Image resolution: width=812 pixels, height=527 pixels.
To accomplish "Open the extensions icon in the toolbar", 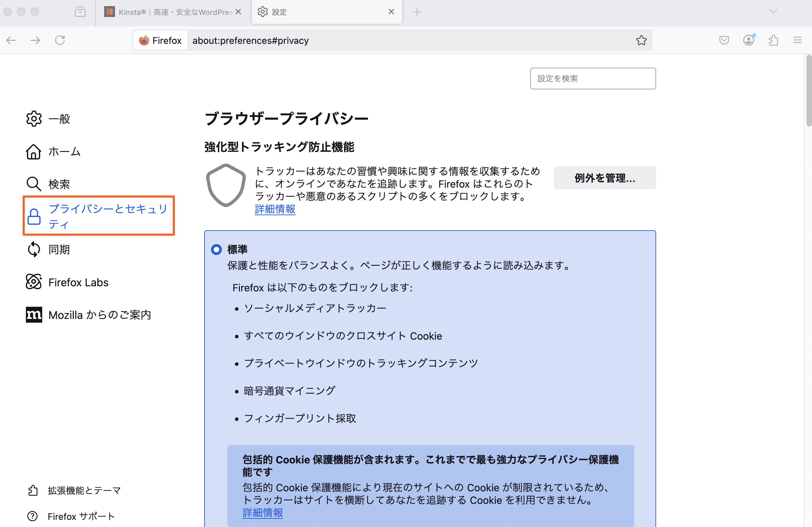I will (774, 40).
